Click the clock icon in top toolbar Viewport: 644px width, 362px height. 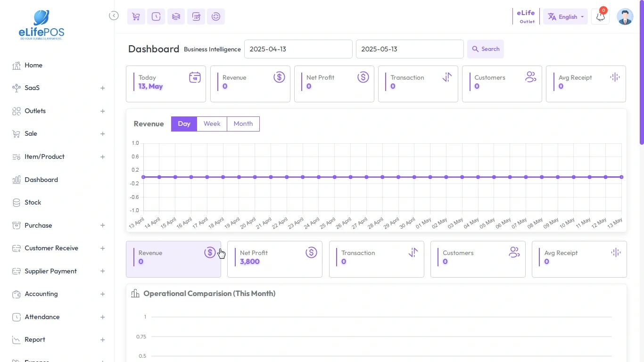pos(156,16)
